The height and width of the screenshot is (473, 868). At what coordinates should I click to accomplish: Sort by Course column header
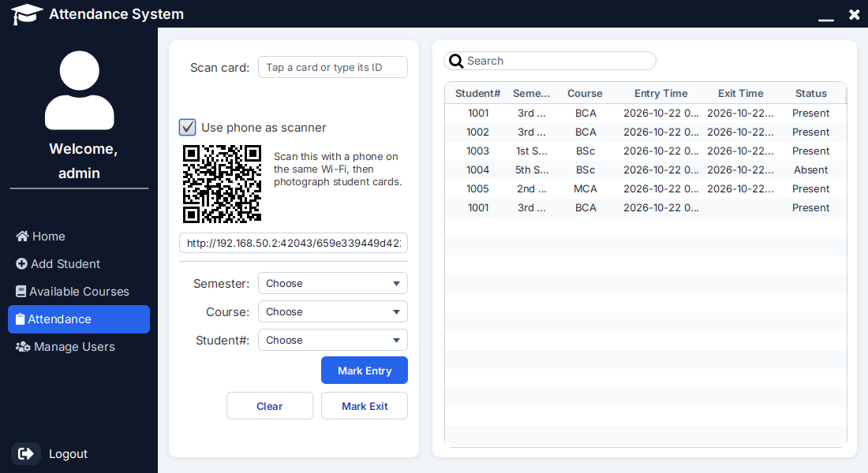tap(586, 94)
